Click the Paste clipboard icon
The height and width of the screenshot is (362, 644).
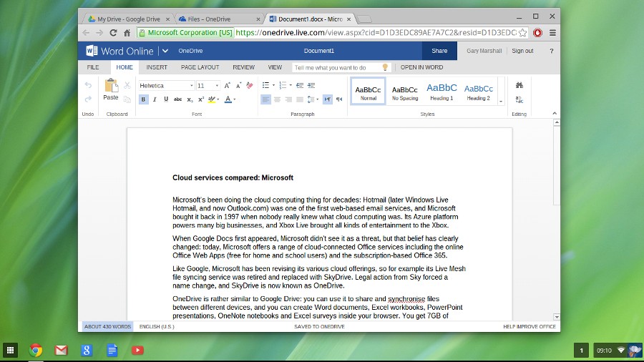111,87
